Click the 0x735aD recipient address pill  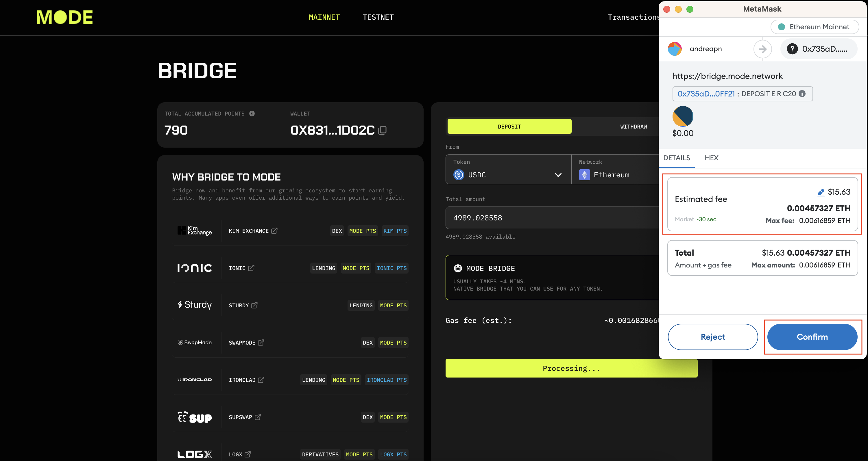(819, 49)
